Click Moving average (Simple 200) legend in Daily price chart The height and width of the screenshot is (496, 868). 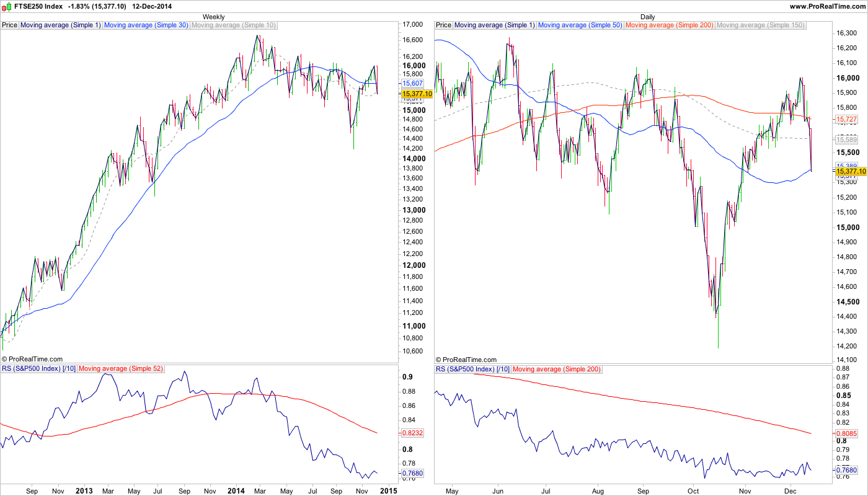point(670,25)
